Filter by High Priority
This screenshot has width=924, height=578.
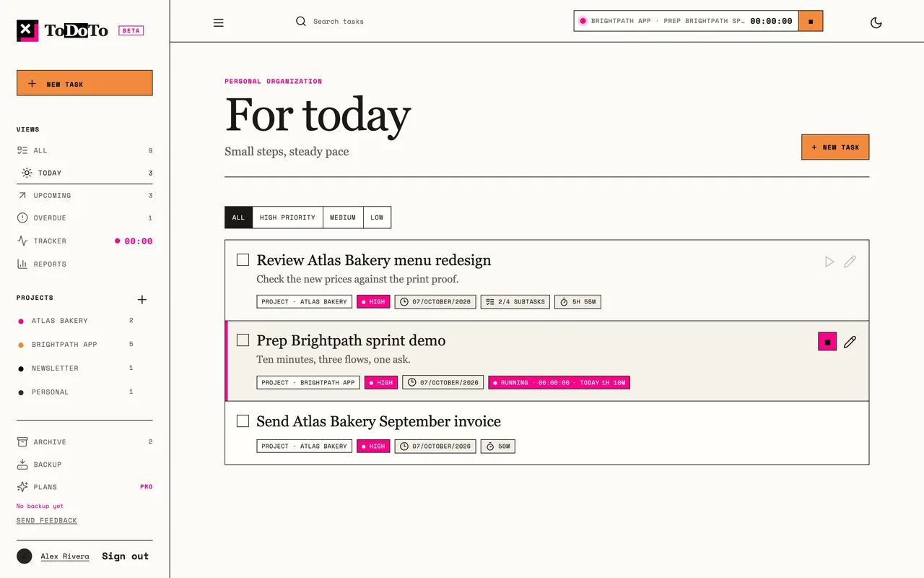click(x=287, y=217)
